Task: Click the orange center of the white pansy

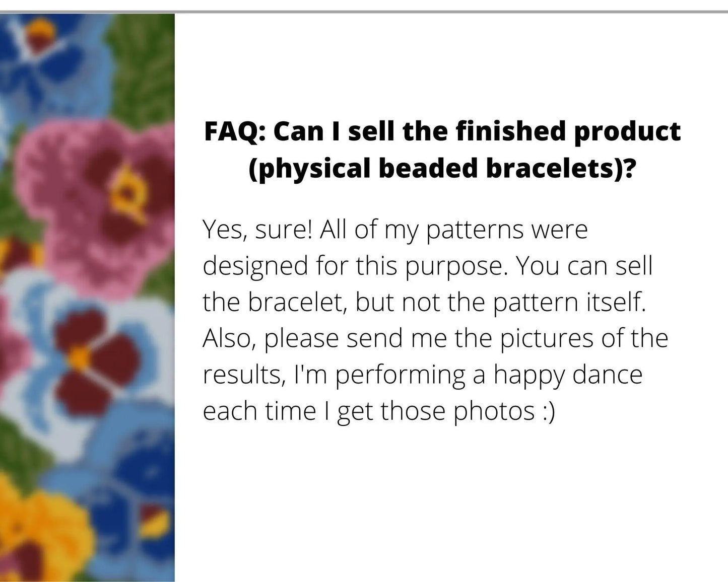Action: (x=79, y=357)
